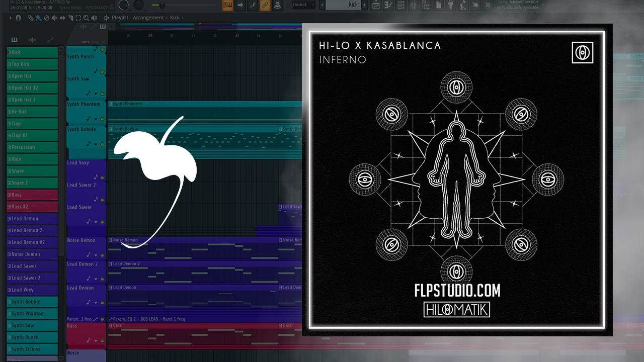The height and width of the screenshot is (362, 644).
Task: Select the Bass #2 pattern
Action: tap(32, 207)
